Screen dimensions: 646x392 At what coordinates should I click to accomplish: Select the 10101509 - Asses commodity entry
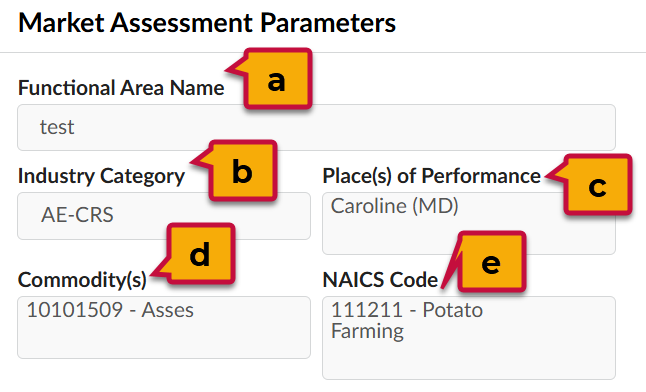[x=110, y=310]
